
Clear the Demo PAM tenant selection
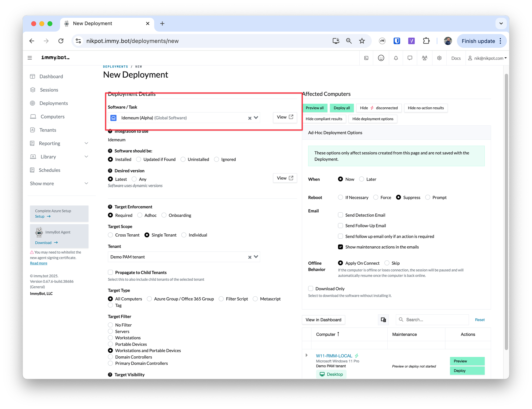(x=250, y=257)
